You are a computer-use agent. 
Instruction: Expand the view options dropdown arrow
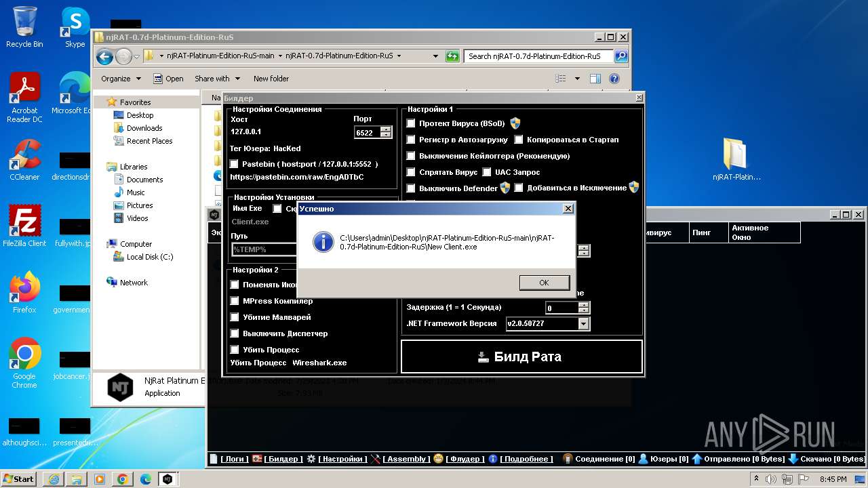click(577, 79)
